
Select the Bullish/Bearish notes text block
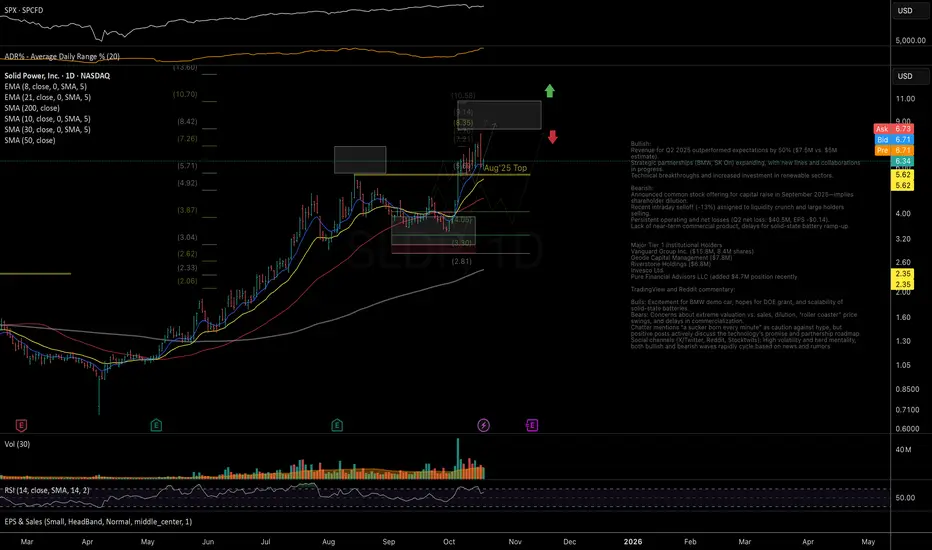[x=745, y=244]
